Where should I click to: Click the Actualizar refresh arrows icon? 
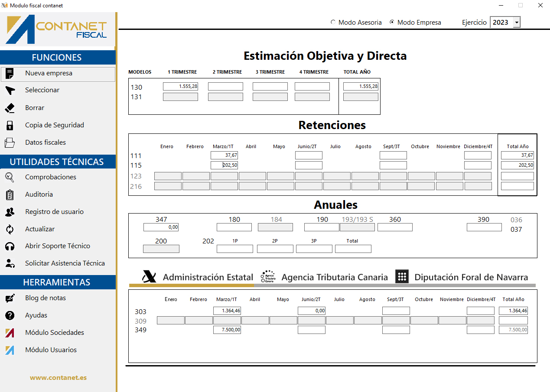pos(10,229)
